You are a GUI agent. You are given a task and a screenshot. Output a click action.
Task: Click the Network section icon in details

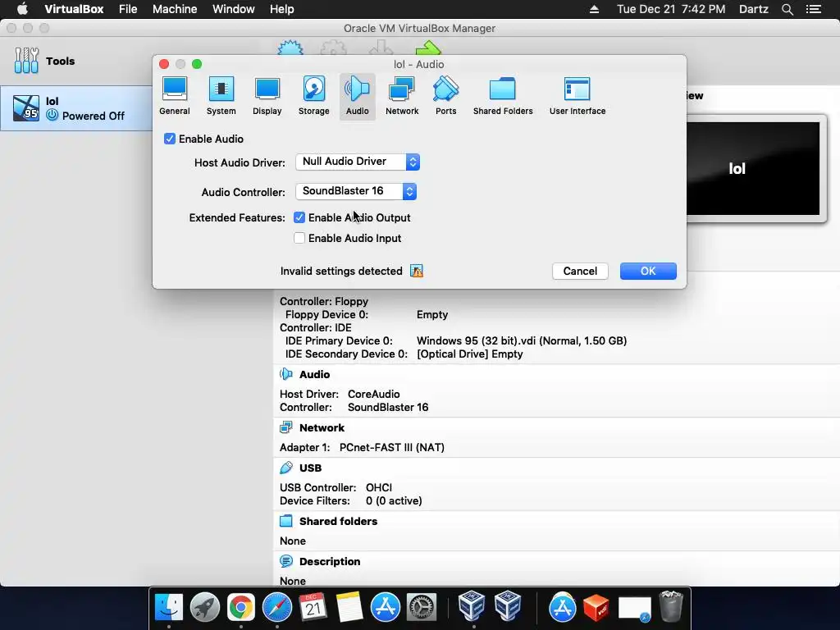(x=286, y=427)
